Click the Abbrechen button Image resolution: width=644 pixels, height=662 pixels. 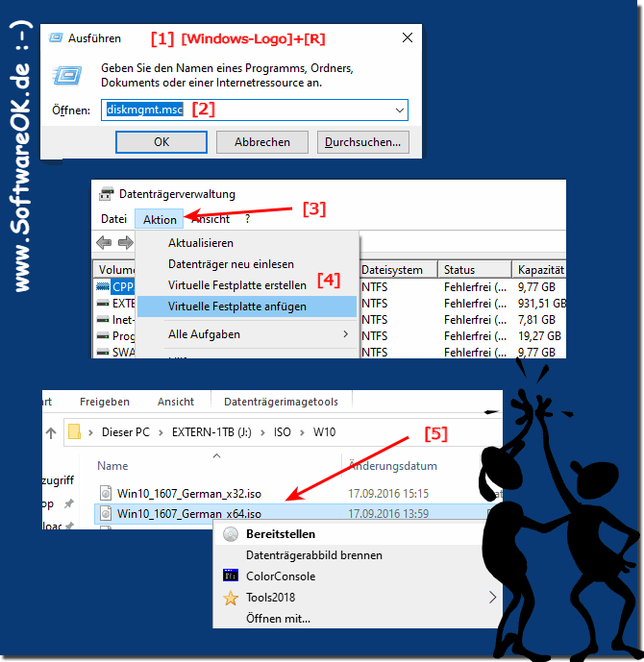[262, 142]
